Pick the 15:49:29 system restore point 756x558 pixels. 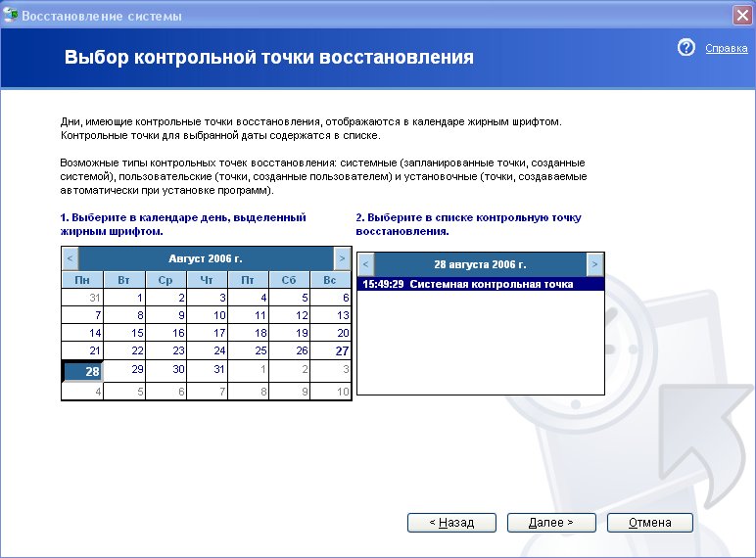pyautogui.click(x=466, y=284)
